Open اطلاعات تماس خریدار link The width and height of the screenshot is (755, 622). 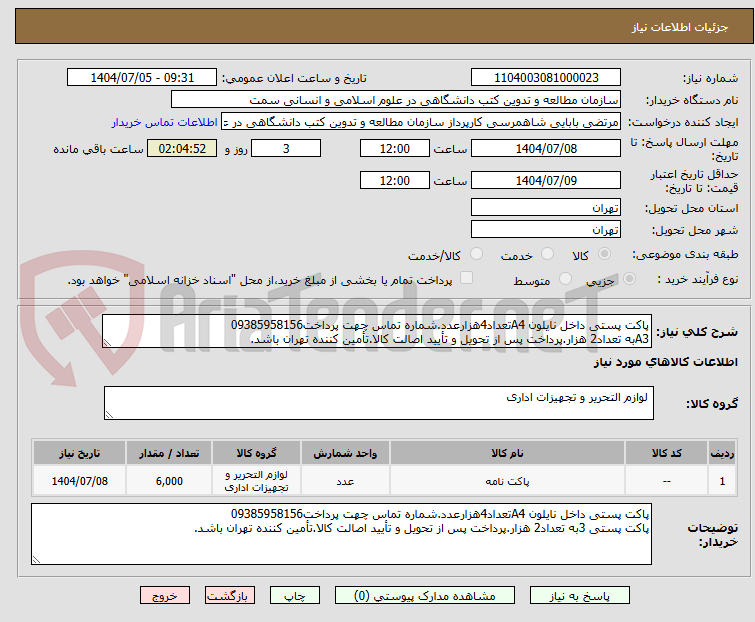click(165, 122)
